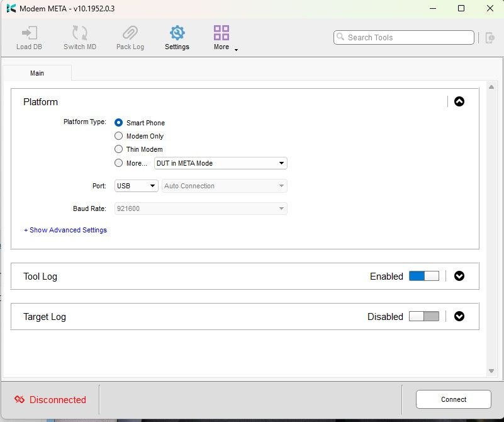Image resolution: width=504 pixels, height=422 pixels.
Task: Disable the Tool Log toggle switch
Action: click(424, 276)
